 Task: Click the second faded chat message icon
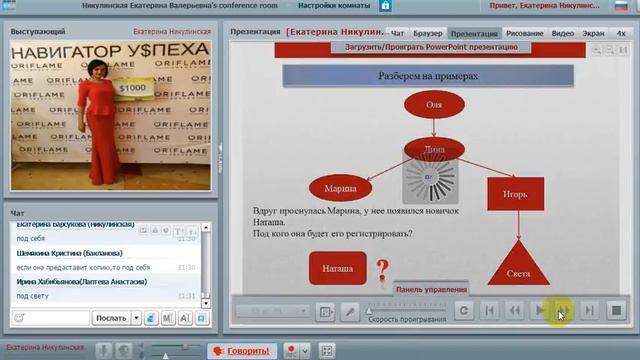pyautogui.click(x=155, y=231)
